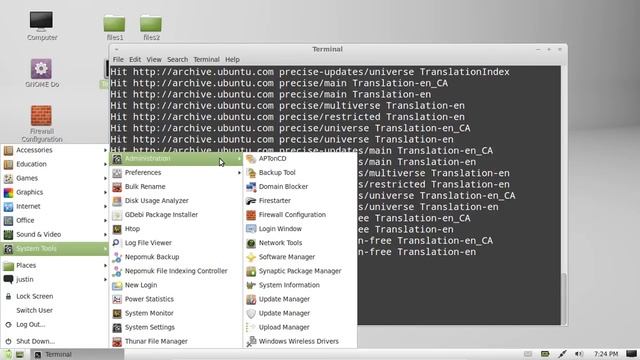
Task: Expand the Preferences submenu
Action: coord(176,173)
